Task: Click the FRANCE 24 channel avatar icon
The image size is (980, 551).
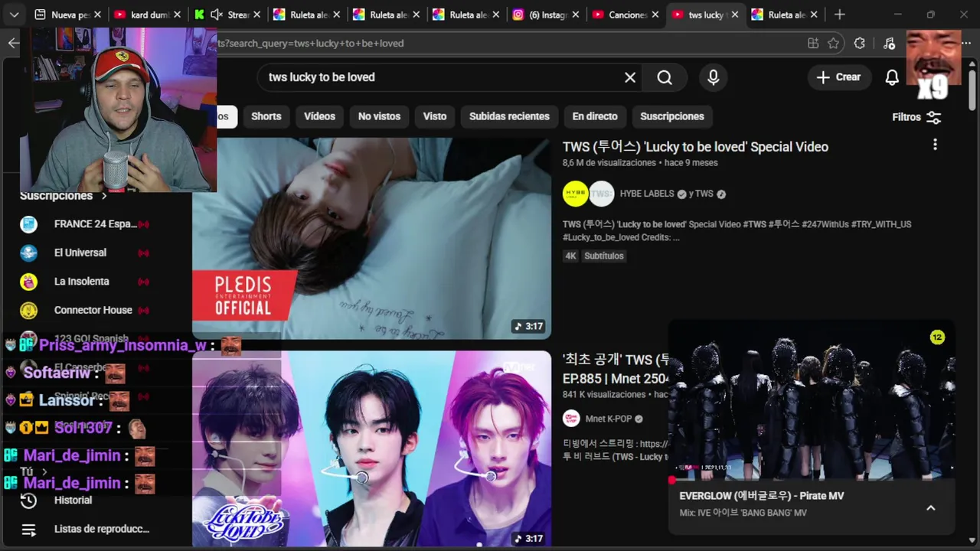Action: pyautogui.click(x=28, y=224)
